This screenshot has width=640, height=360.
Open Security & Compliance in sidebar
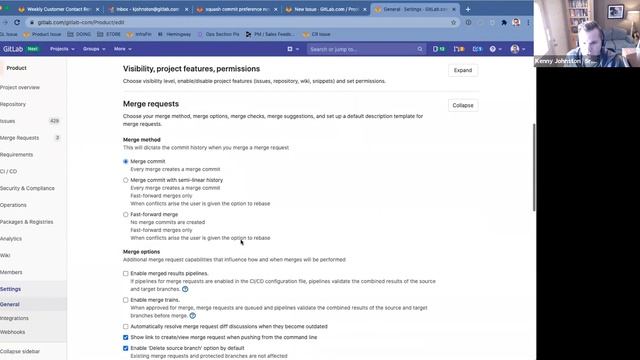[27, 188]
